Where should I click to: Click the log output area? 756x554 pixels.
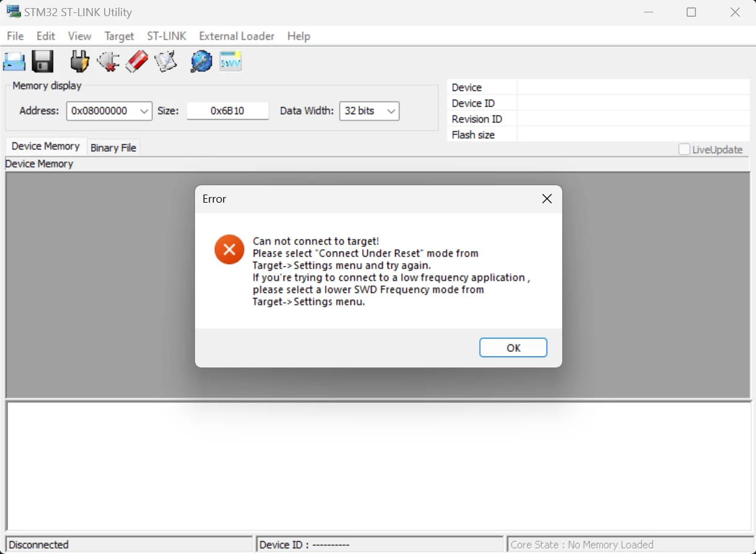pos(379,466)
